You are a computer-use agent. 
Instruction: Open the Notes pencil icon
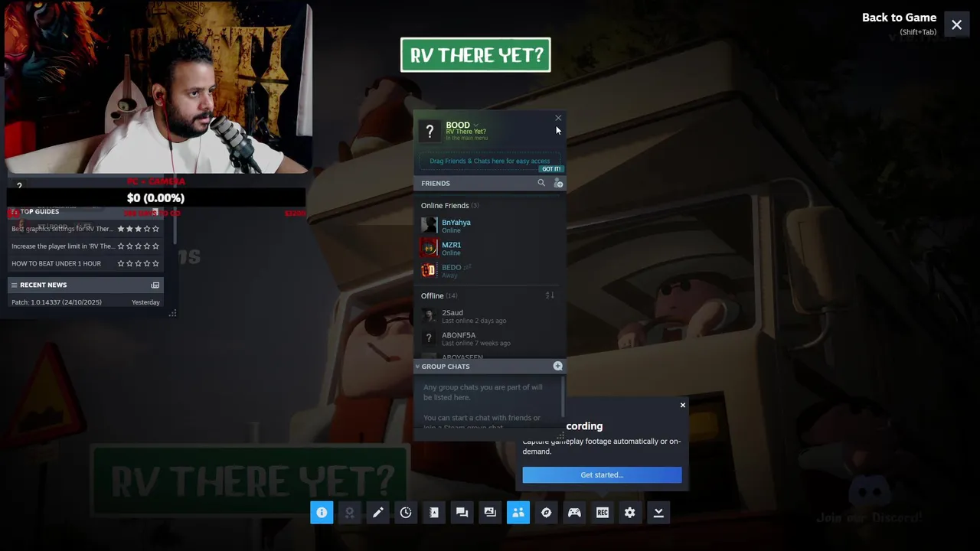tap(378, 513)
